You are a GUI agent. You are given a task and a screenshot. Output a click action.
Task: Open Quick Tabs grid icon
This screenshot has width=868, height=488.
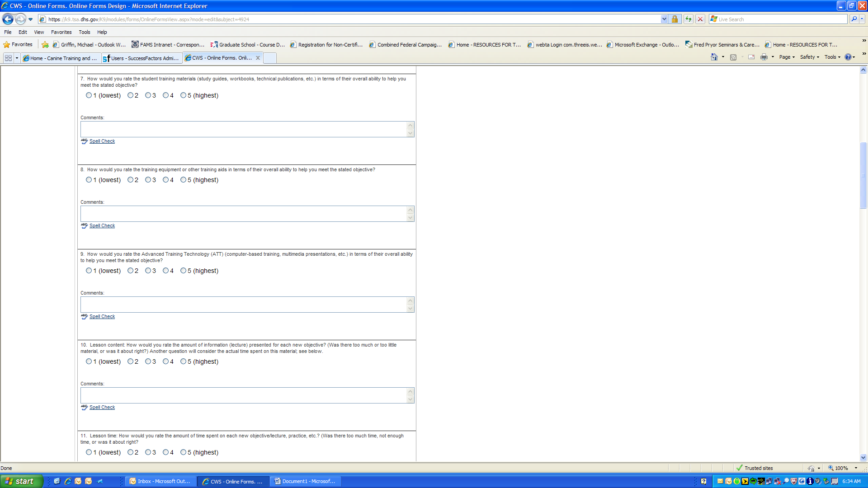click(8, 58)
